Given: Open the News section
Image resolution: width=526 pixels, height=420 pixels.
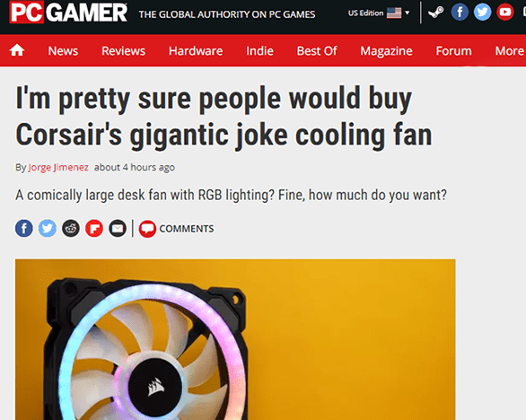Looking at the screenshot, I should tap(63, 51).
